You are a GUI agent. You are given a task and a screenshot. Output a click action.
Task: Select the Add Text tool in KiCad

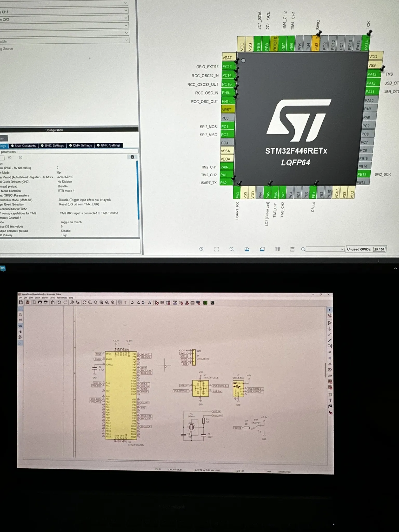pyautogui.click(x=330, y=401)
